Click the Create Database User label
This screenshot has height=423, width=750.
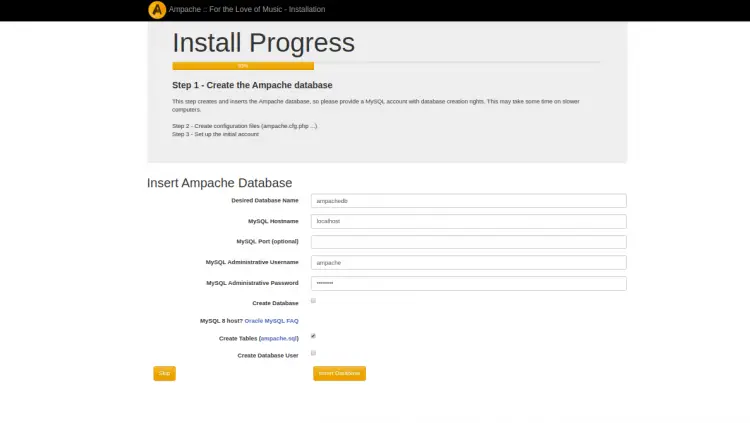point(268,356)
